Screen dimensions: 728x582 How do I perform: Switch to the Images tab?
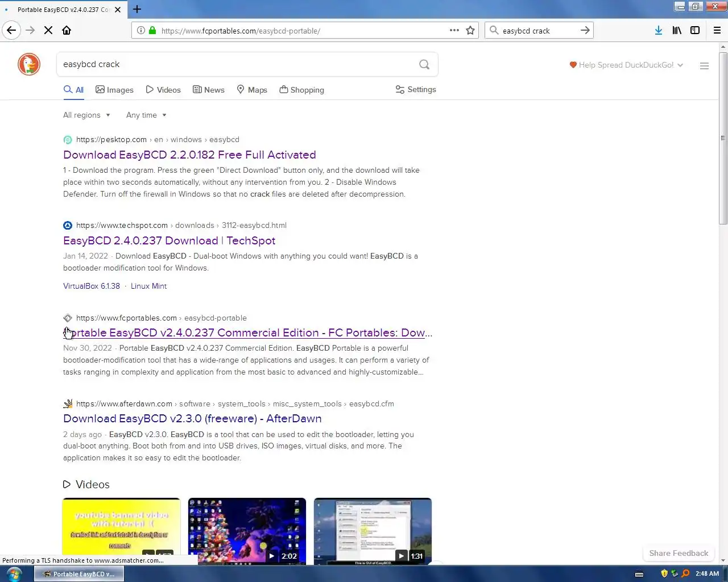point(114,90)
